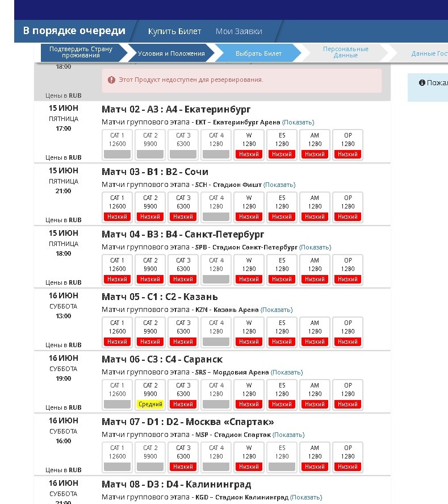Viewport: 448px width, 504px height.
Task: Show venue details for Казань Арена
Action: point(277,310)
